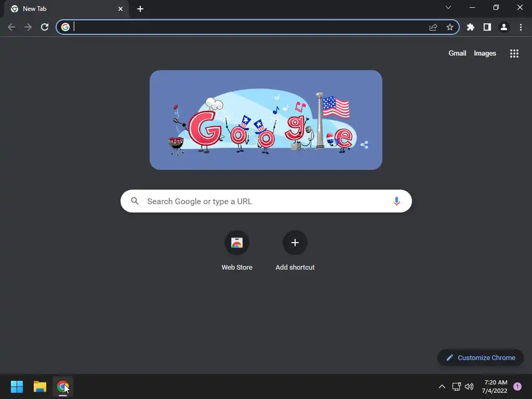Screen dimensions: 532x399
Task: Open the notification badge
Action: [517, 387]
